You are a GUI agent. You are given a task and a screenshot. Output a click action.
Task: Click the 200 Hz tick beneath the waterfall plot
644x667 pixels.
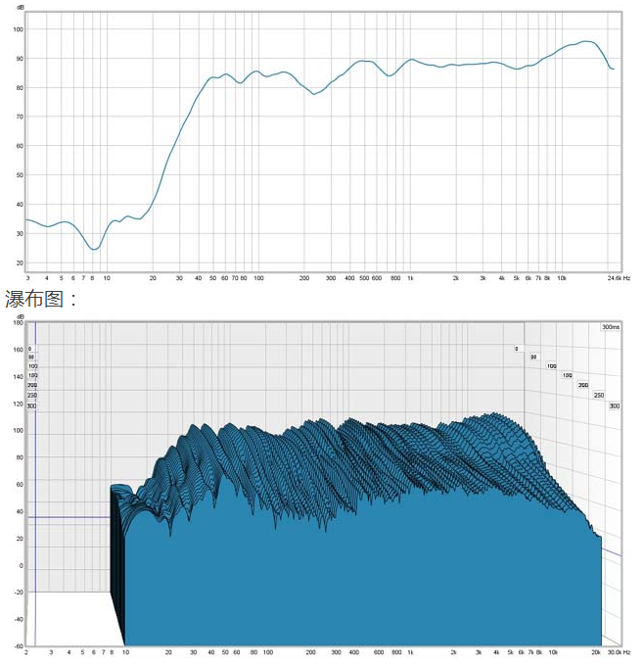[310, 652]
